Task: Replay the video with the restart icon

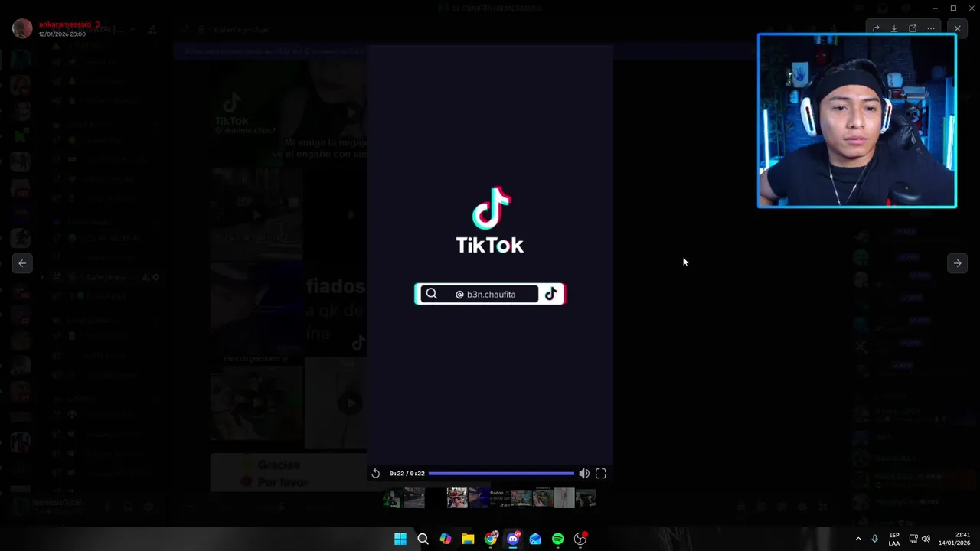Action: pyautogui.click(x=375, y=474)
